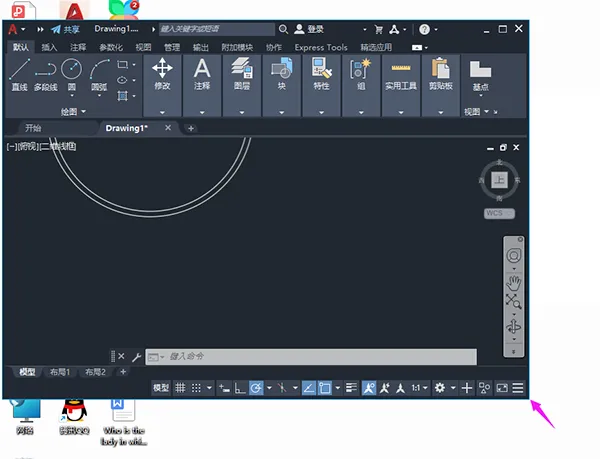Toggle 2D object snap square icon
Viewport: 600px width, 459px height.
tap(324, 388)
